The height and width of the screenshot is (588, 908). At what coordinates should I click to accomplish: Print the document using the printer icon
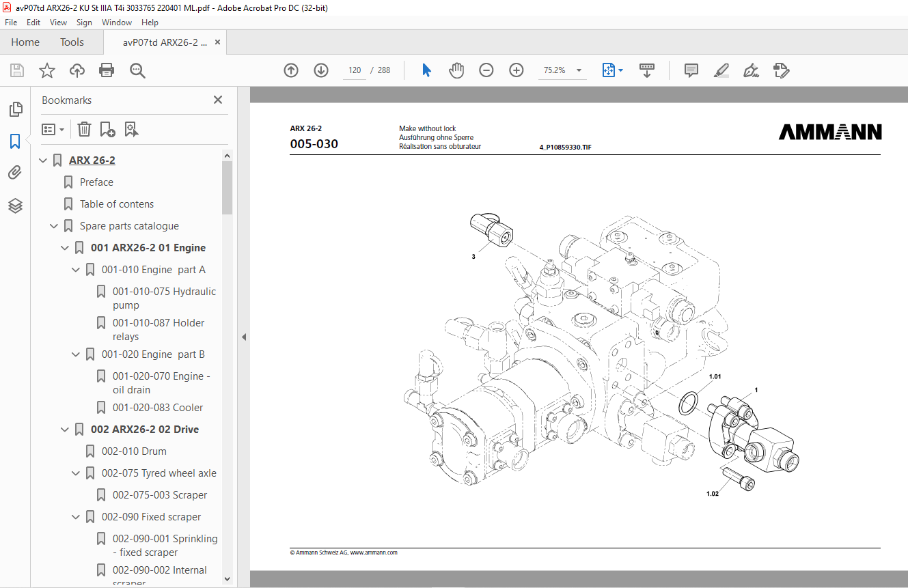coord(107,70)
